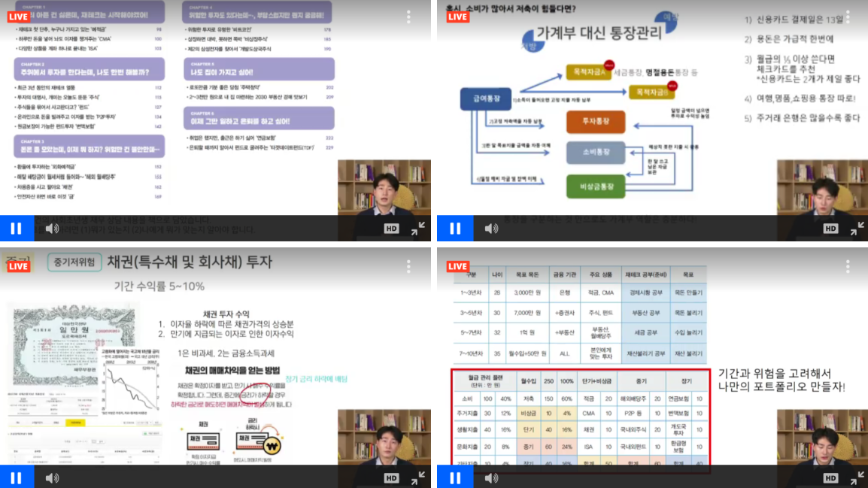The width and height of the screenshot is (868, 488).
Task: Click fullscreen arrows icon on 채권 video
Action: 417,477
